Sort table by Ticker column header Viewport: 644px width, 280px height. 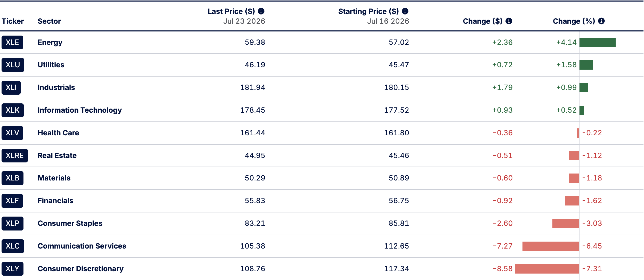13,21
